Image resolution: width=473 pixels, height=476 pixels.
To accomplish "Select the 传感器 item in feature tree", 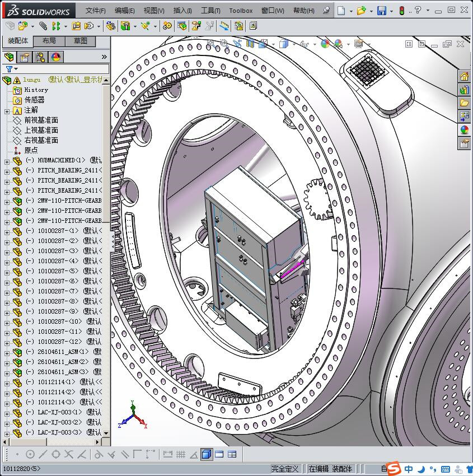I will (34, 100).
